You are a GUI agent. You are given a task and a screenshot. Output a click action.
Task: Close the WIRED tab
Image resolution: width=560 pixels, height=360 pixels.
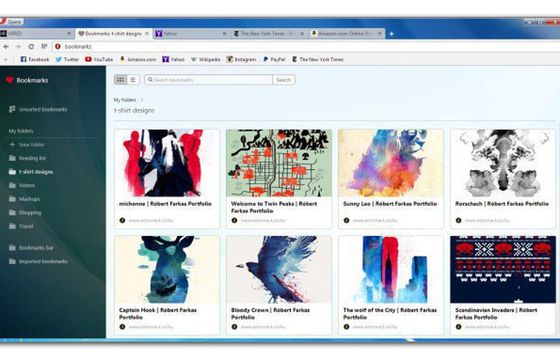point(69,34)
